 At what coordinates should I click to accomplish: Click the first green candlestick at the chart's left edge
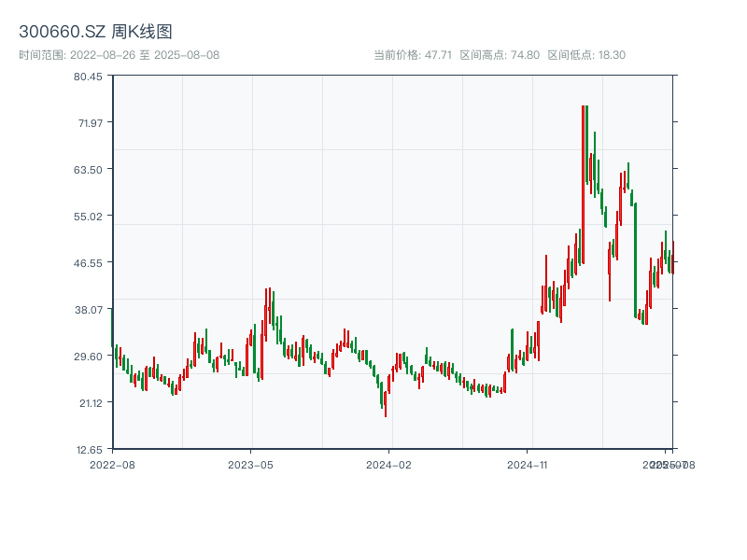(112, 328)
